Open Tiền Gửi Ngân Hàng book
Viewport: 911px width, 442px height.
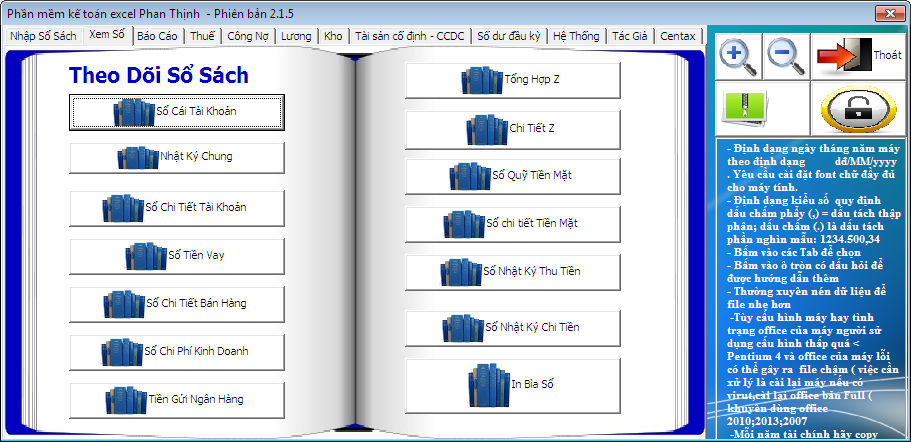click(177, 400)
